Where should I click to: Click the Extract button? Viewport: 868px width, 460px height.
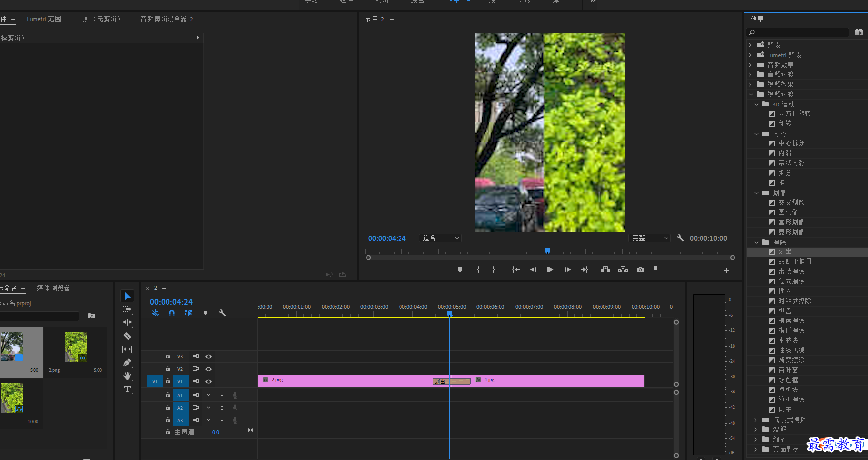coord(623,270)
